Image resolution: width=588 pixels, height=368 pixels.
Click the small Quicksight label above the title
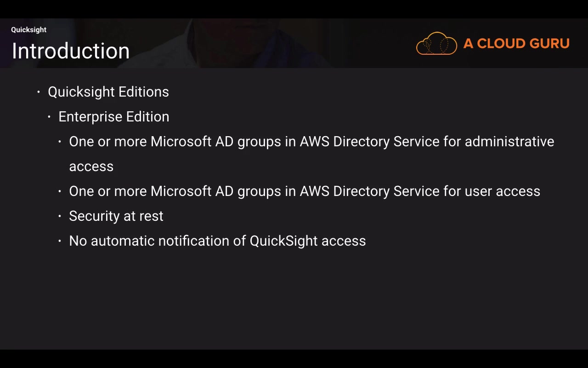click(x=28, y=30)
